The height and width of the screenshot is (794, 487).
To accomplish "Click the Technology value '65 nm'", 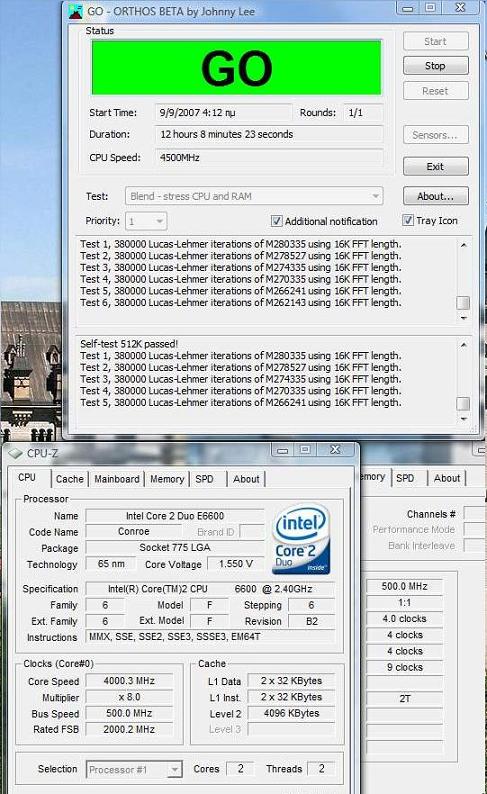I will (111, 564).
